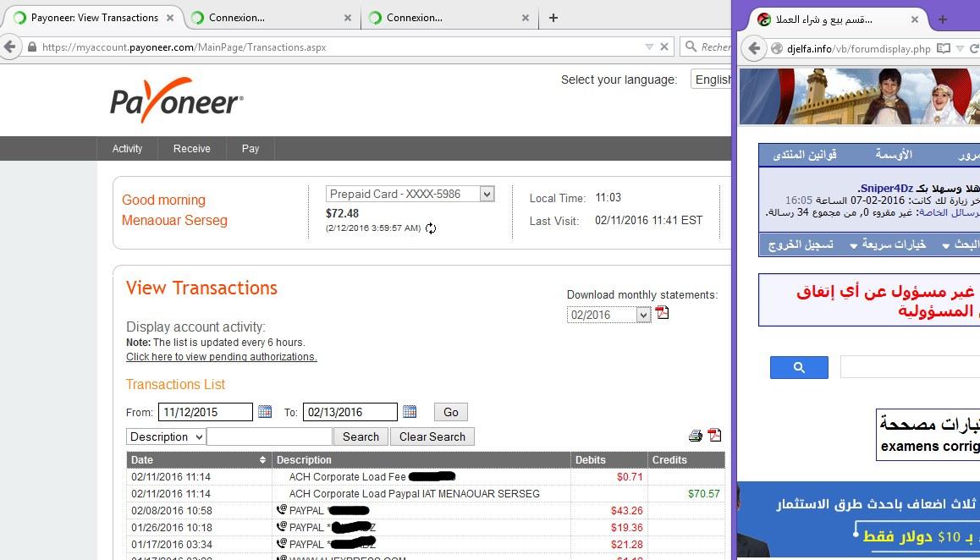Open the URL history dropdown in Payoneer address bar
This screenshot has width=980, height=560.
pyautogui.click(x=649, y=47)
